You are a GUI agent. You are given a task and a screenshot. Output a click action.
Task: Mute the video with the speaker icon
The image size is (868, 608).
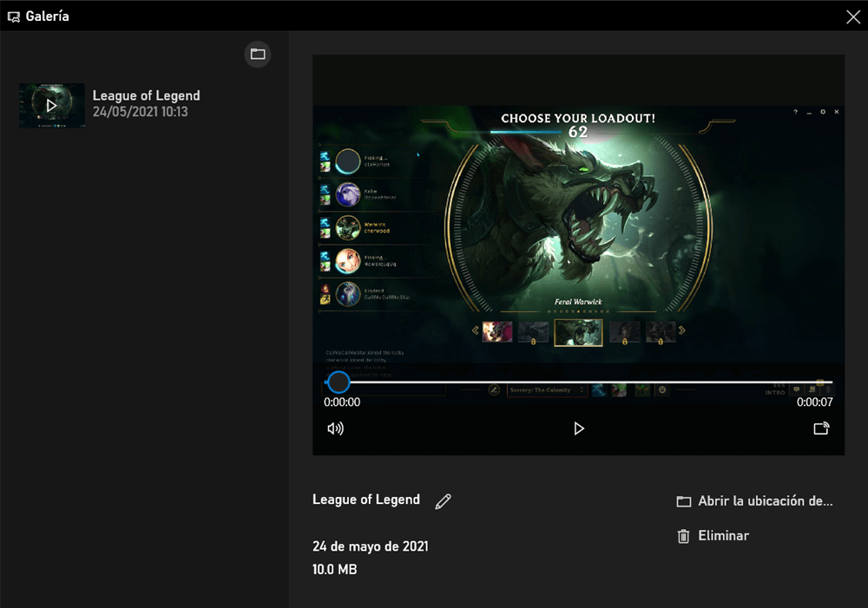click(335, 428)
